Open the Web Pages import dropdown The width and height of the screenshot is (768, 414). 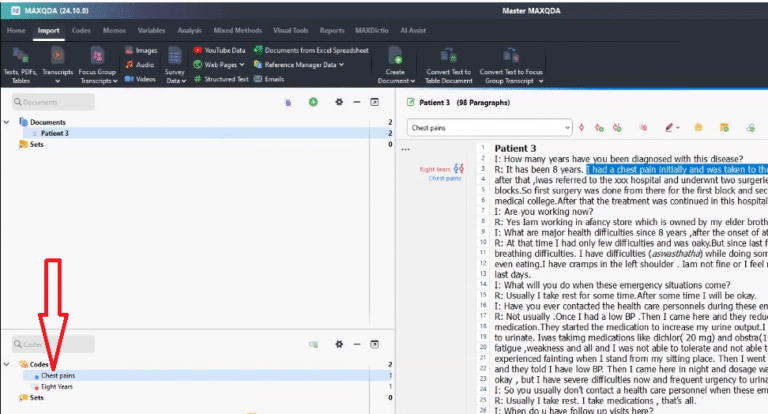pos(218,65)
